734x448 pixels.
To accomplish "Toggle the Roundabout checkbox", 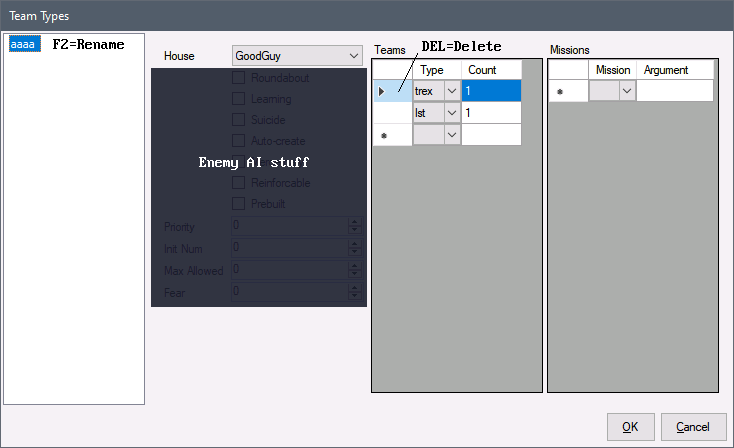I will pyautogui.click(x=238, y=78).
